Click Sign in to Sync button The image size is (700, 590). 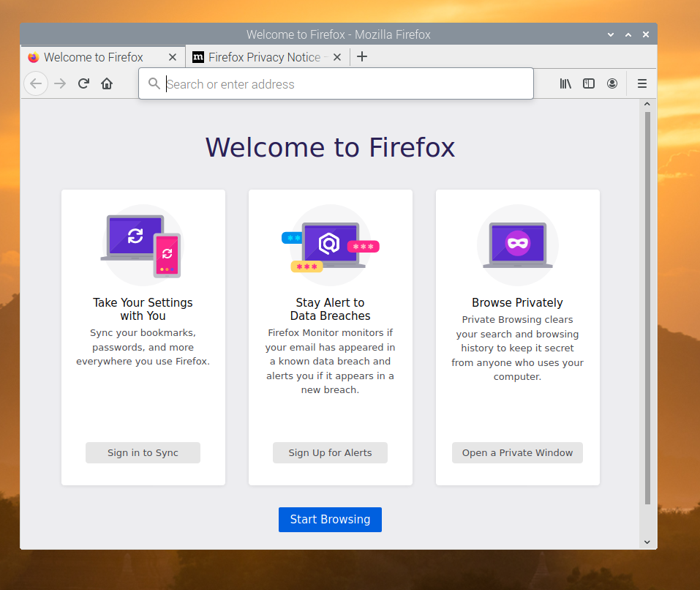(x=143, y=452)
